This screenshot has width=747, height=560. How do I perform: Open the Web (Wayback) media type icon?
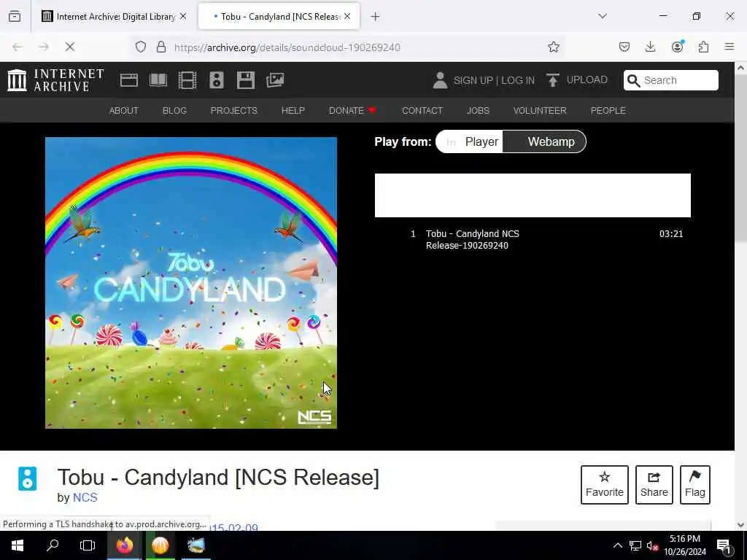click(128, 80)
